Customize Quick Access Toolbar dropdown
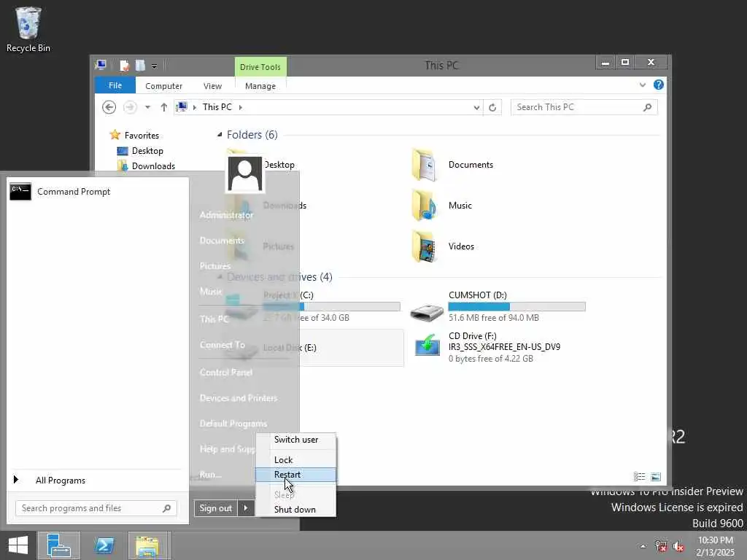747x560 pixels. click(155, 66)
